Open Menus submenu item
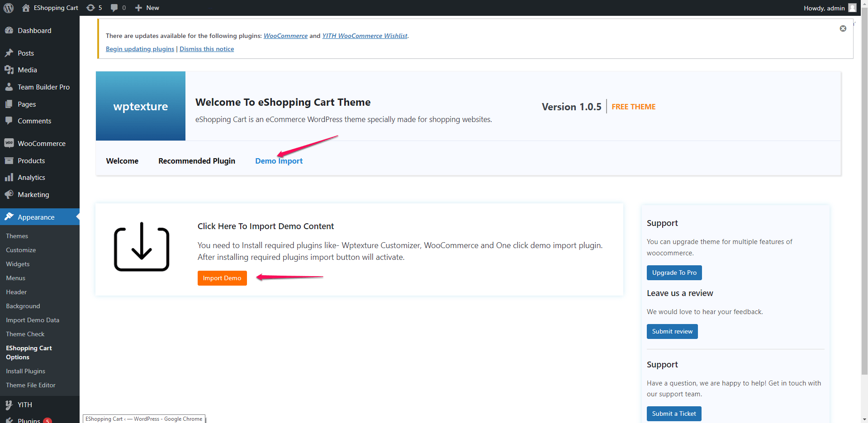Image resolution: width=868 pixels, height=423 pixels. [16, 278]
